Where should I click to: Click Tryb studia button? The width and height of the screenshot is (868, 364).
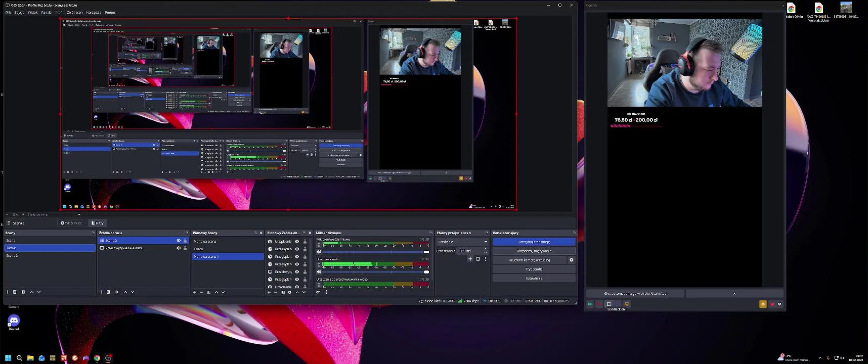(534, 269)
